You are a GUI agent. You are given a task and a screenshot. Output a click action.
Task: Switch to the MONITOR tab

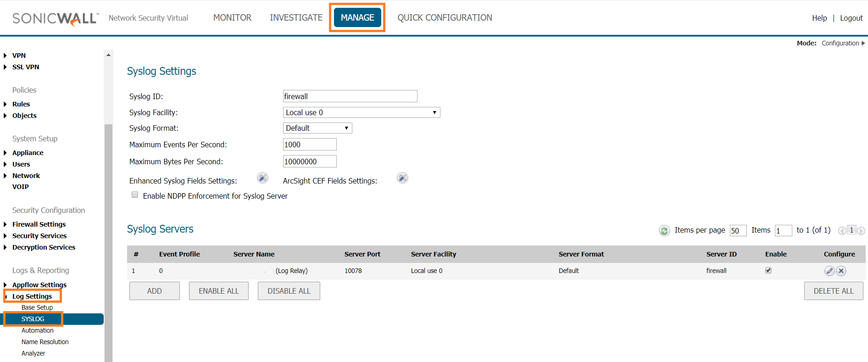pyautogui.click(x=232, y=17)
